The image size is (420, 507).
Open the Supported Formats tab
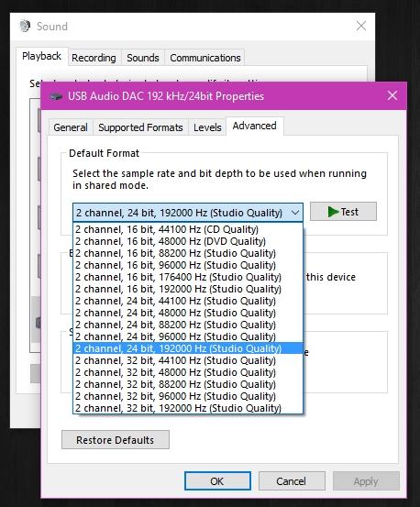140,127
